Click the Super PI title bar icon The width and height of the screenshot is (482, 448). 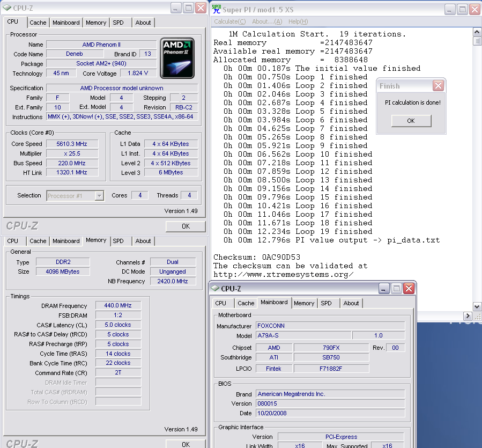click(217, 9)
